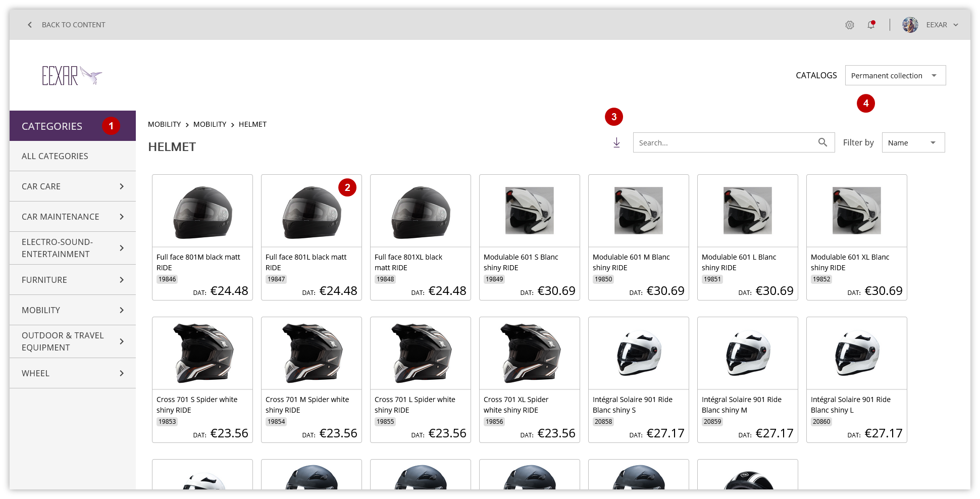980x499 pixels.
Task: Open Full face 801L black matt product
Action: [312, 237]
